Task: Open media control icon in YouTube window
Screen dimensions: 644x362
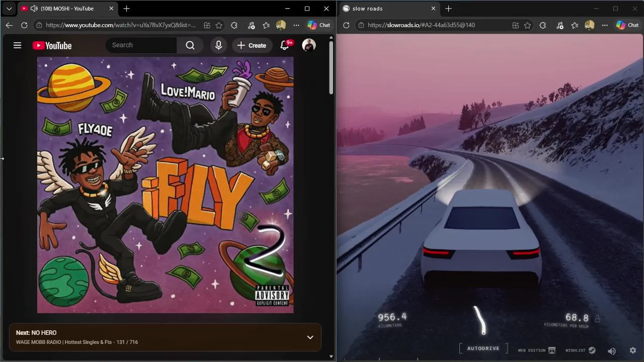Action: (252, 25)
